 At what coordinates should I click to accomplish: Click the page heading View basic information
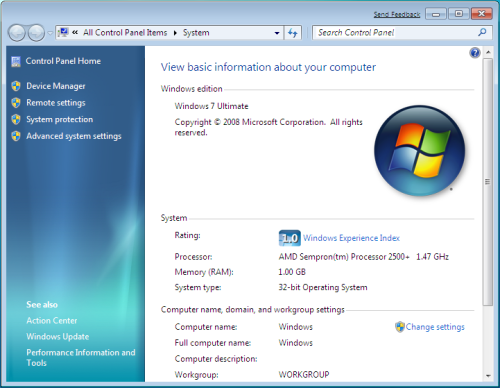[268, 67]
